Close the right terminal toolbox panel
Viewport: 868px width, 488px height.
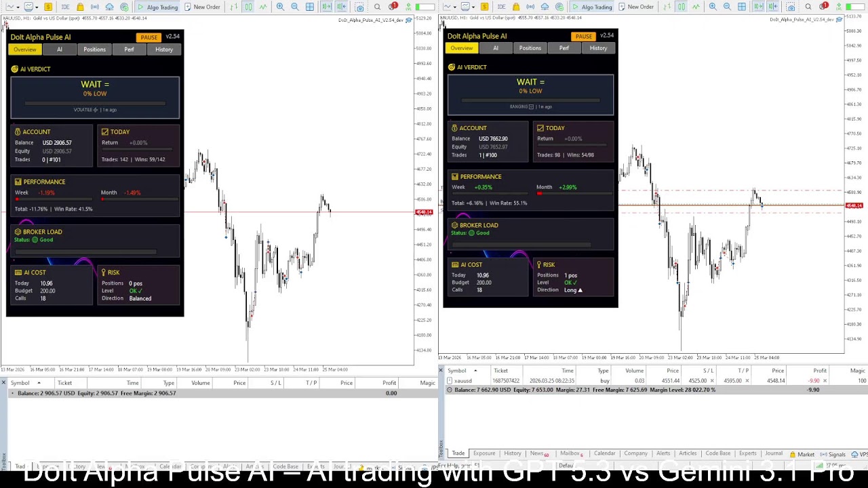tap(441, 370)
